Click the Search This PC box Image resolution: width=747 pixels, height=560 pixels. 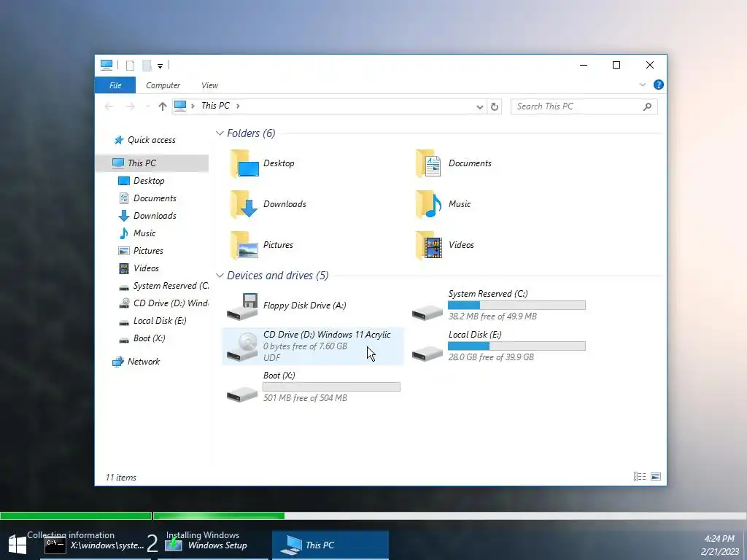(584, 106)
